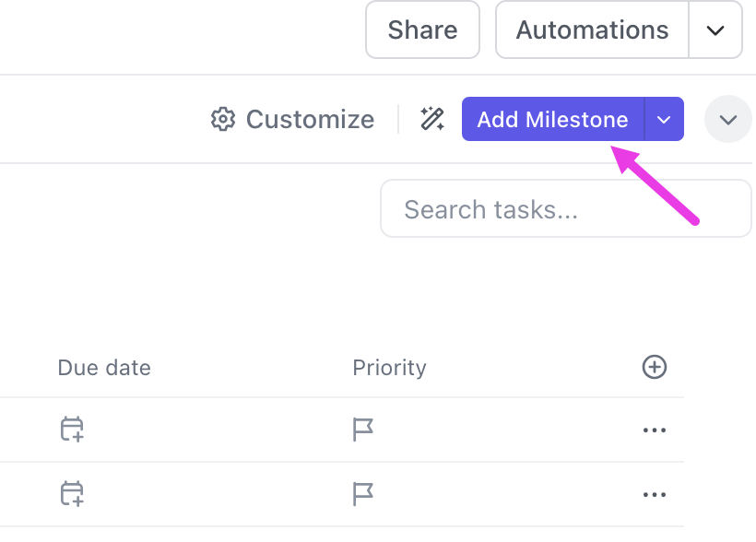
Task: Click the Due date column header
Action: coord(104,368)
